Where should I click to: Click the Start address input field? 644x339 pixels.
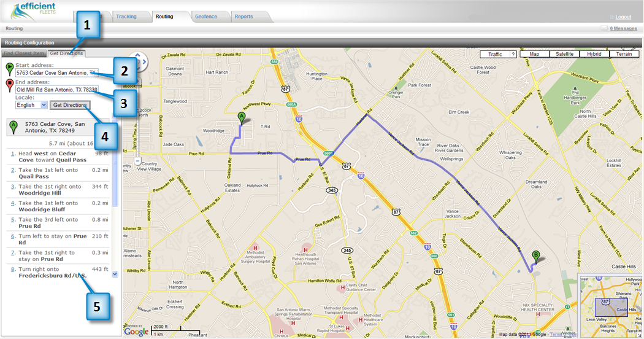click(57, 73)
